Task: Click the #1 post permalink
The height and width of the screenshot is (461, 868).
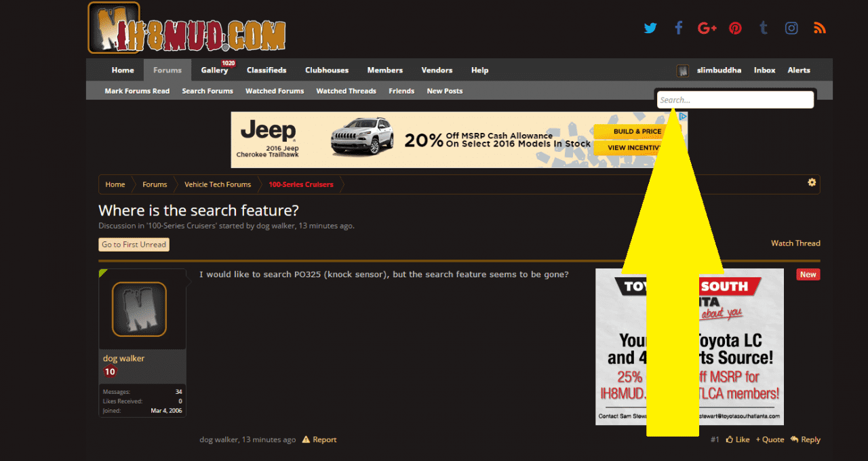Action: tap(715, 439)
